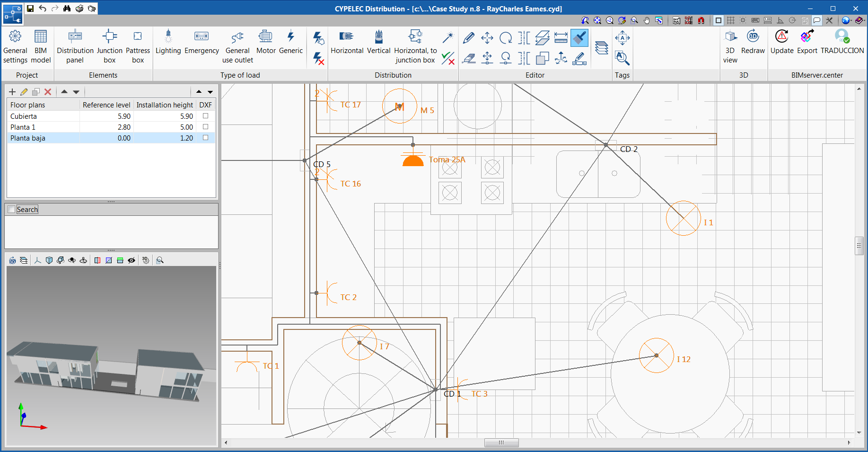Check the Search checkbox
Screen dimensions: 868x452
[x=12, y=210]
